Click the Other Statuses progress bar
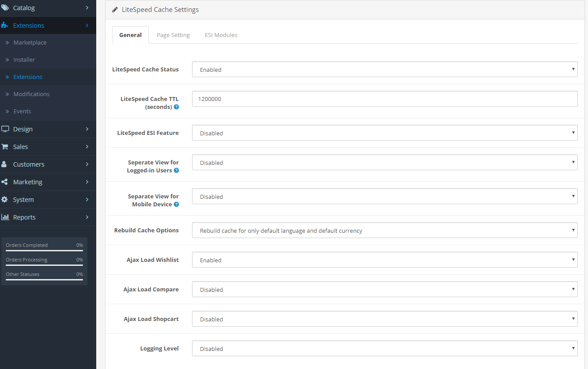 [44, 280]
